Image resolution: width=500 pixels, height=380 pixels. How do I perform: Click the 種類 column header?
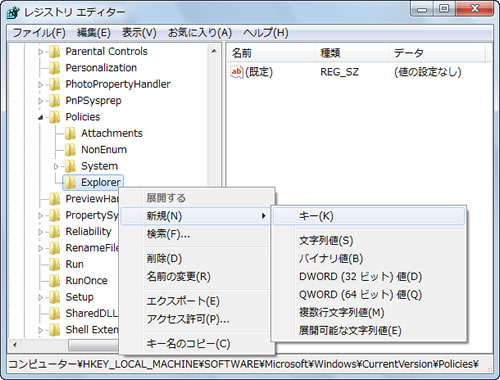tap(352, 53)
